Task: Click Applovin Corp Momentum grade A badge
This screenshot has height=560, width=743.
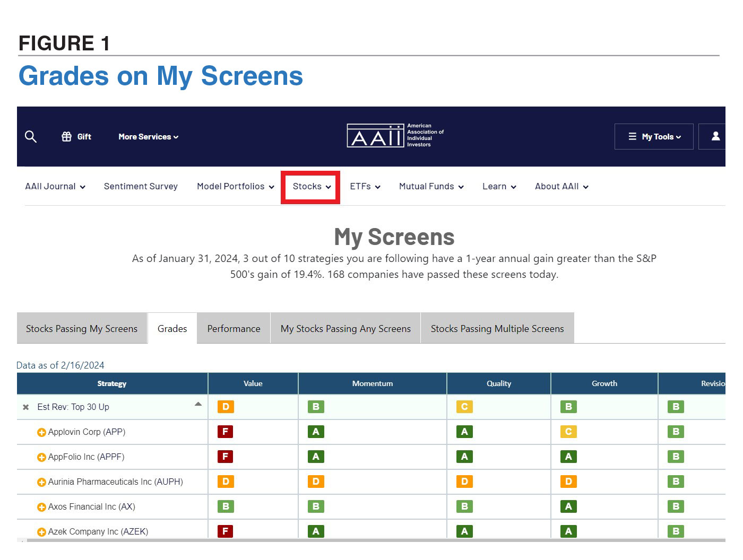Action: pyautogui.click(x=316, y=432)
